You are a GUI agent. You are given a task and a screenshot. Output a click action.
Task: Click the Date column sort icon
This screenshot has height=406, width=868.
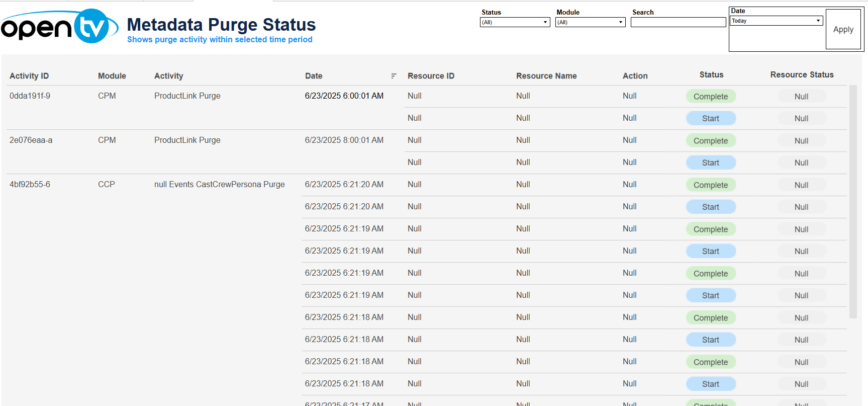(x=394, y=76)
